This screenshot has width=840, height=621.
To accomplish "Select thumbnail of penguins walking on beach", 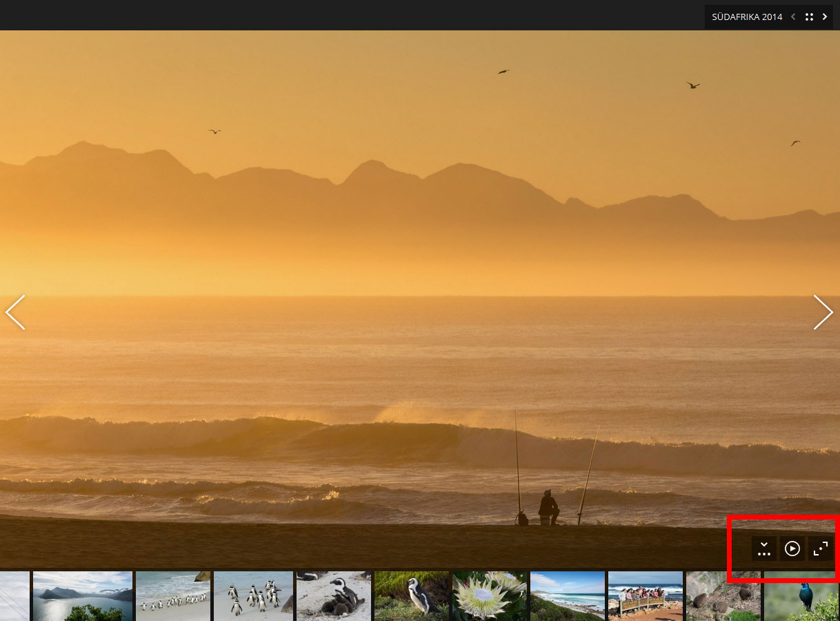I will (x=173, y=595).
